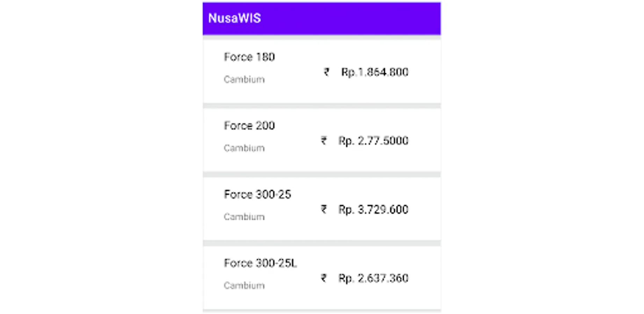
Task: Open the Force 300-25 product title
Action: point(257,194)
